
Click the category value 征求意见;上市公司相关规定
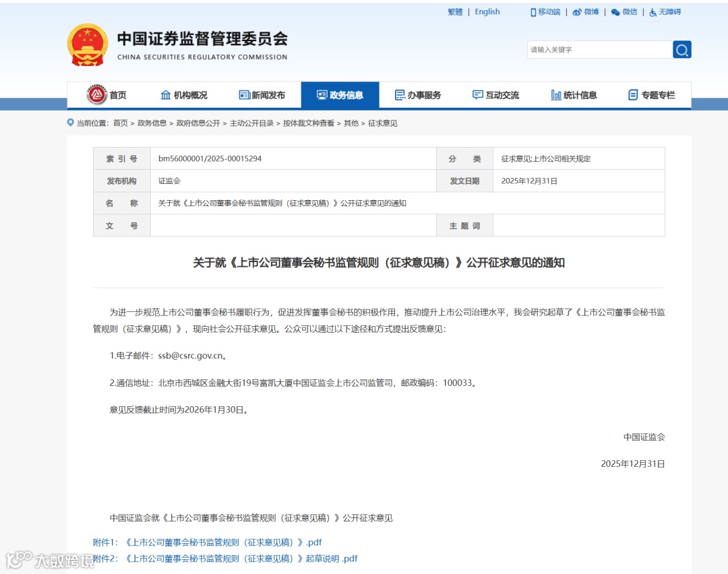coord(546,159)
